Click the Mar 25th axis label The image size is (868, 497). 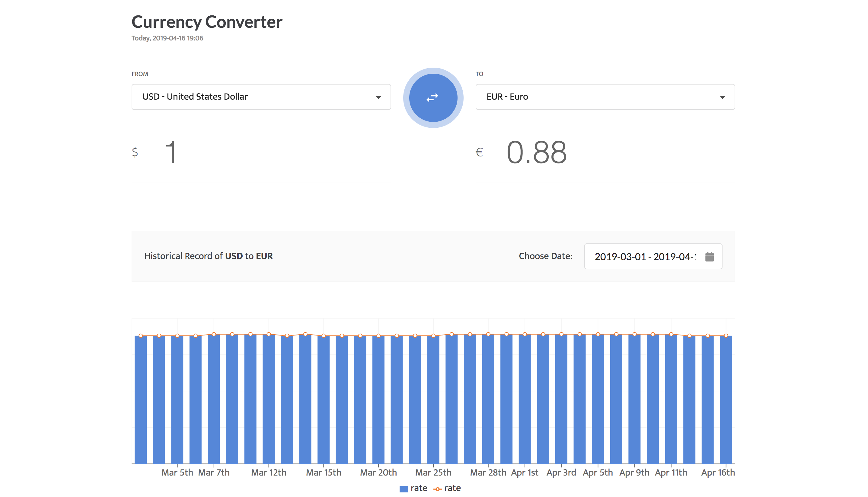[x=433, y=473]
